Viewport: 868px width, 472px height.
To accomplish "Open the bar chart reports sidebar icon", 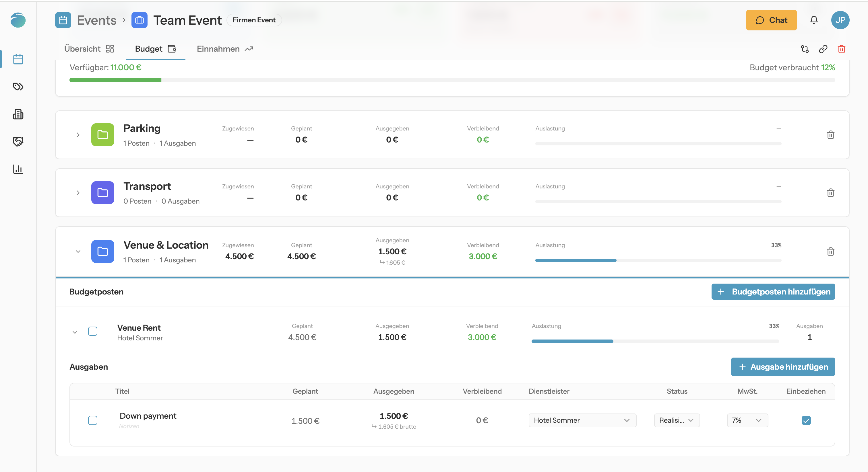I will tap(18, 169).
